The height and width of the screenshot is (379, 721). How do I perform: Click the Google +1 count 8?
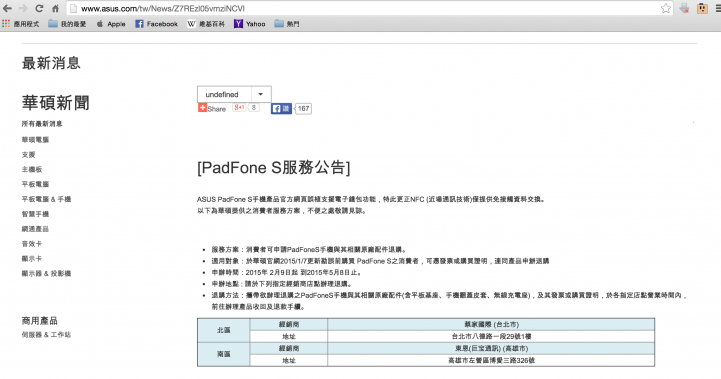(x=253, y=108)
